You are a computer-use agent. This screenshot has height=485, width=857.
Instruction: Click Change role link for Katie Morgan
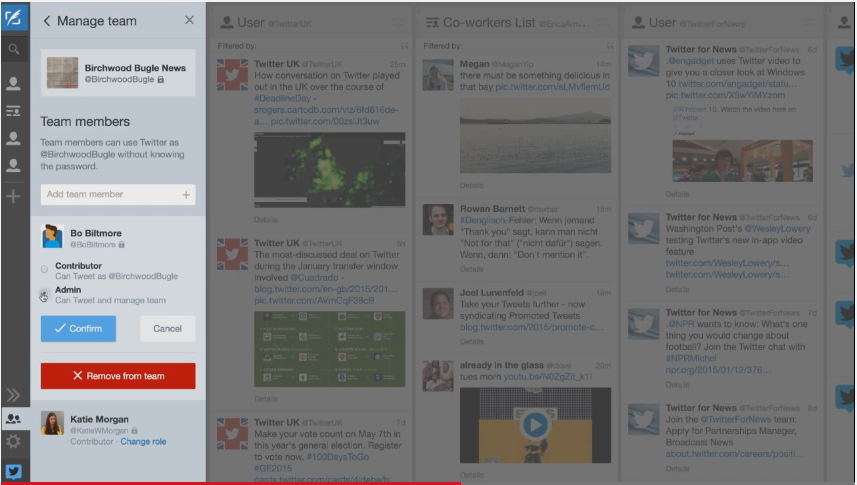[143, 442]
